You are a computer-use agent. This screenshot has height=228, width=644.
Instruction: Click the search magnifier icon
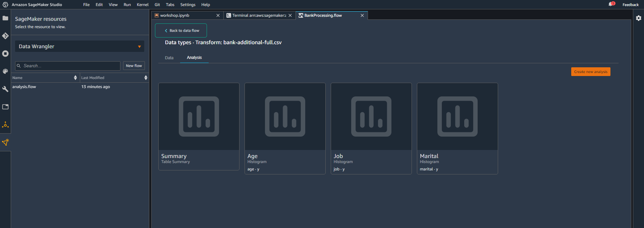click(19, 66)
